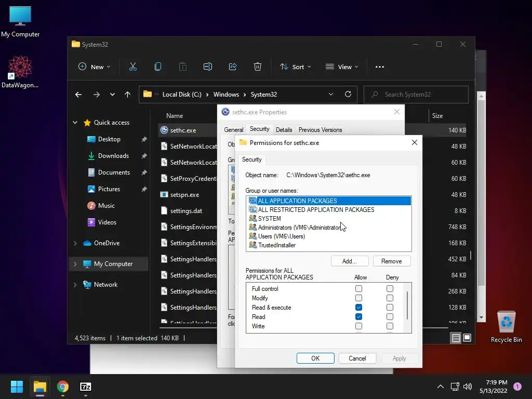This screenshot has width=532, height=399.
Task: Uncheck Allow for Read permission
Action: (358, 316)
